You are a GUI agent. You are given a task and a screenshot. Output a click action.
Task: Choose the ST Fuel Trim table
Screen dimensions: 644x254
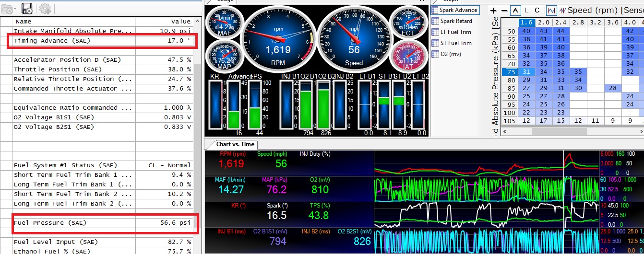tap(455, 43)
